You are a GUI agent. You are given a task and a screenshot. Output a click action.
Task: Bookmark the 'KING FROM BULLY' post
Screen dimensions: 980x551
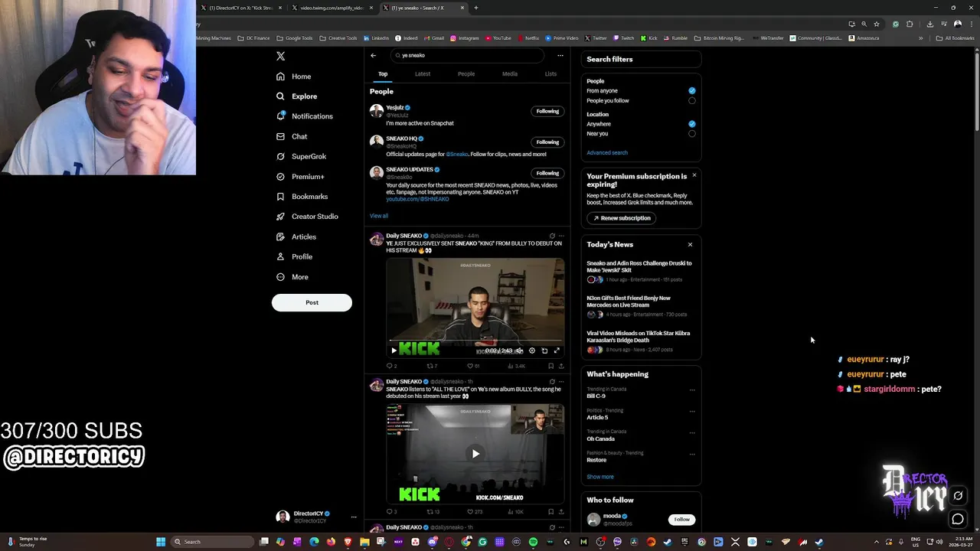pyautogui.click(x=550, y=366)
